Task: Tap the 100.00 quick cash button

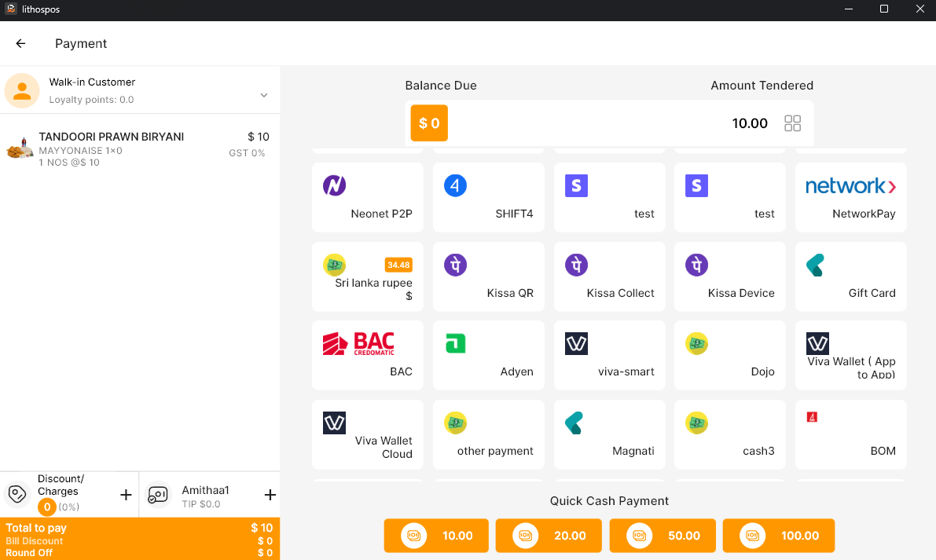Action: click(x=778, y=536)
